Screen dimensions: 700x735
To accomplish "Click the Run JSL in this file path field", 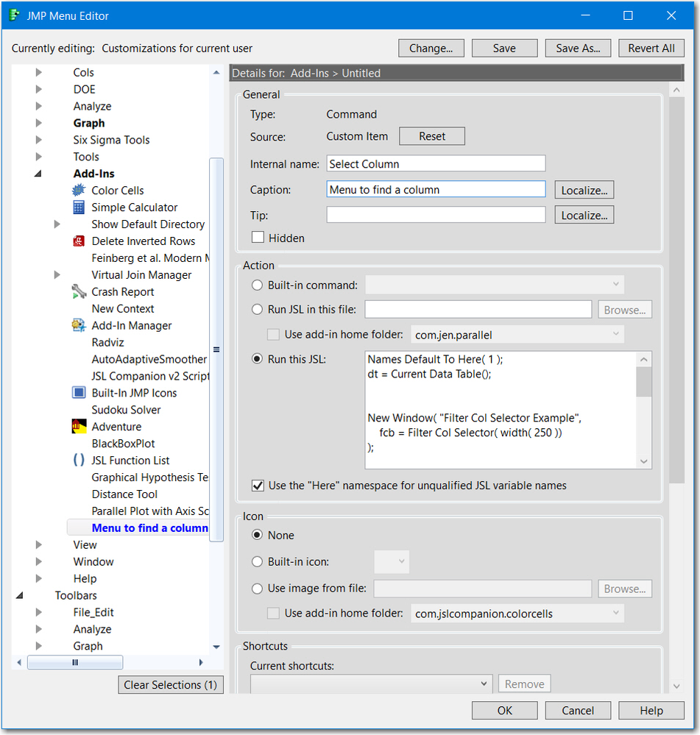I will [x=478, y=309].
